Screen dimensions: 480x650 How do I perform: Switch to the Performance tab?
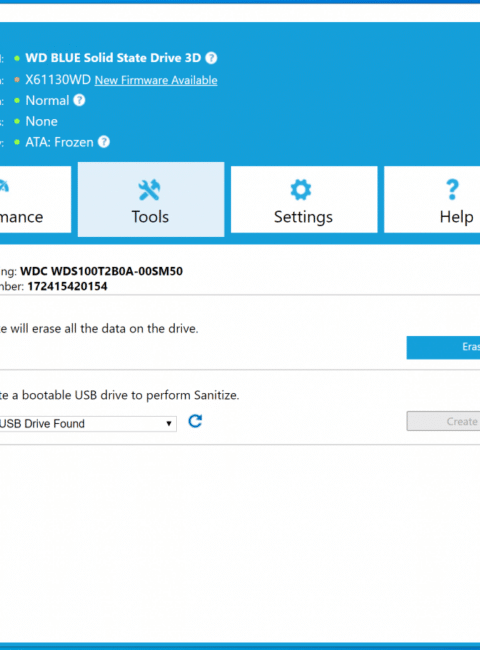click(x=35, y=199)
